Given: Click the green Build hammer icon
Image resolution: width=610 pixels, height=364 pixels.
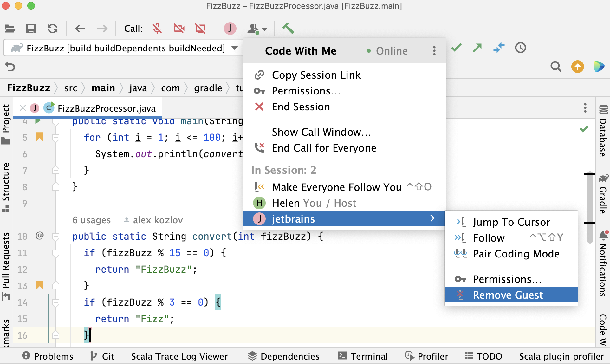Looking at the screenshot, I should [288, 29].
